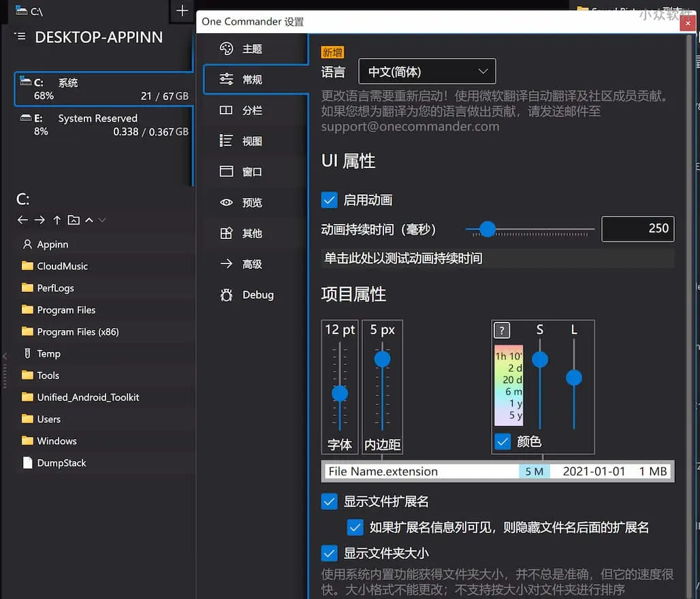The height and width of the screenshot is (599, 700).
Task: Open the 高级 advanced settings tab
Action: [x=252, y=264]
